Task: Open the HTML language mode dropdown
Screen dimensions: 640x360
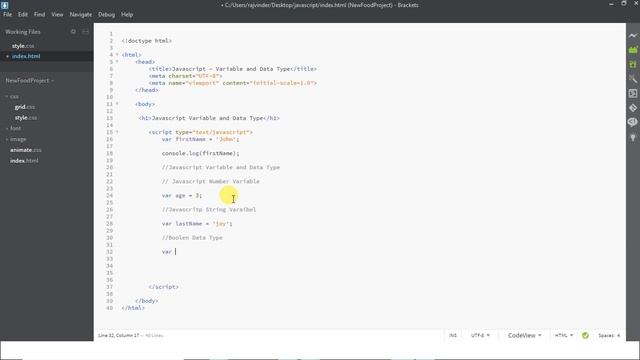Action: pyautogui.click(x=564, y=335)
